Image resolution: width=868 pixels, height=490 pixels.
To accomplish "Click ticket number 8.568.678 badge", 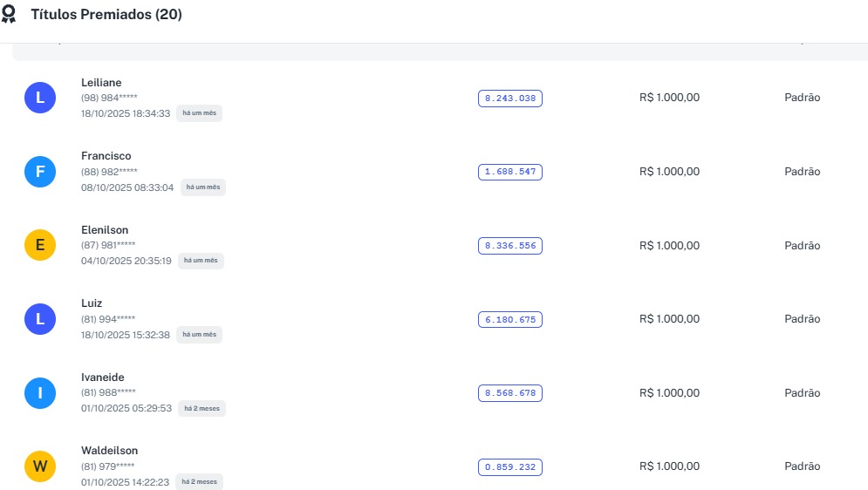I will pos(510,393).
